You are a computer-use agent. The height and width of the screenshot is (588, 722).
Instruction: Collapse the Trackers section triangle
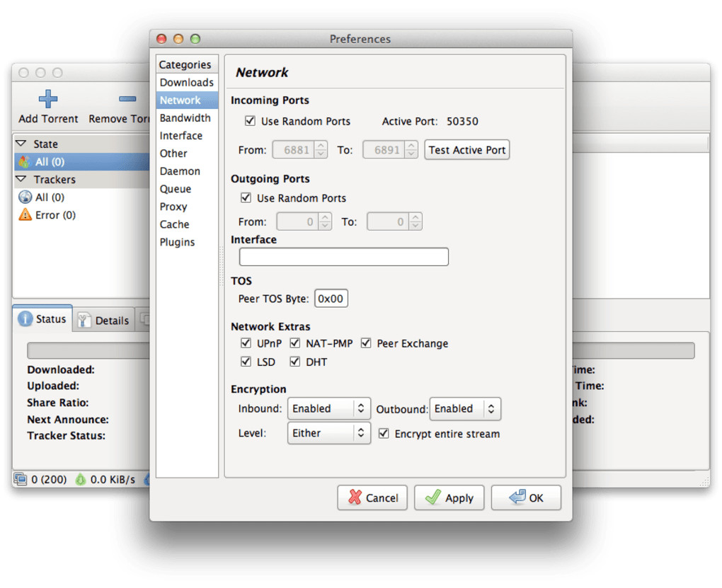pyautogui.click(x=21, y=178)
